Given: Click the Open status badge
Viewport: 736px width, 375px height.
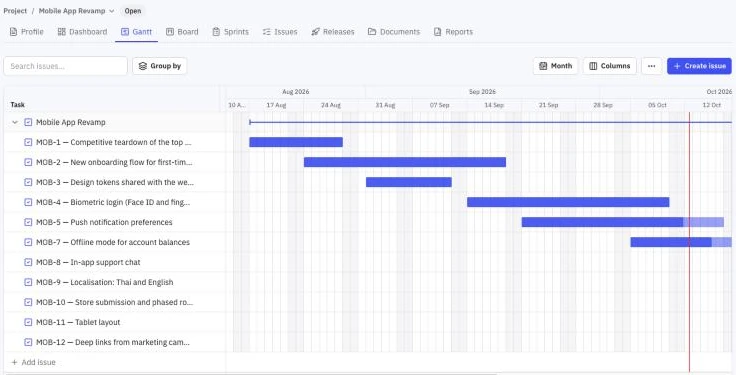Looking at the screenshot, I should [133, 11].
